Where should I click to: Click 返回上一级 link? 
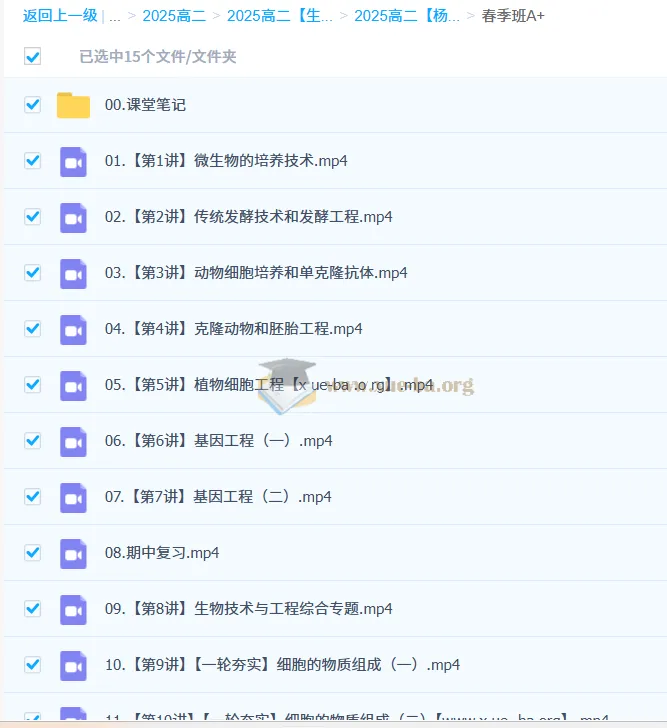pos(60,16)
